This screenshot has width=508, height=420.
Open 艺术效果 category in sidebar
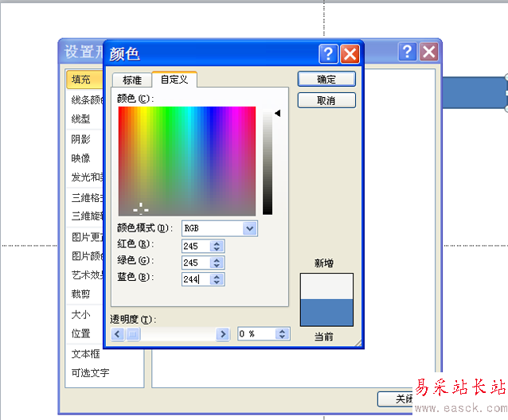85,275
